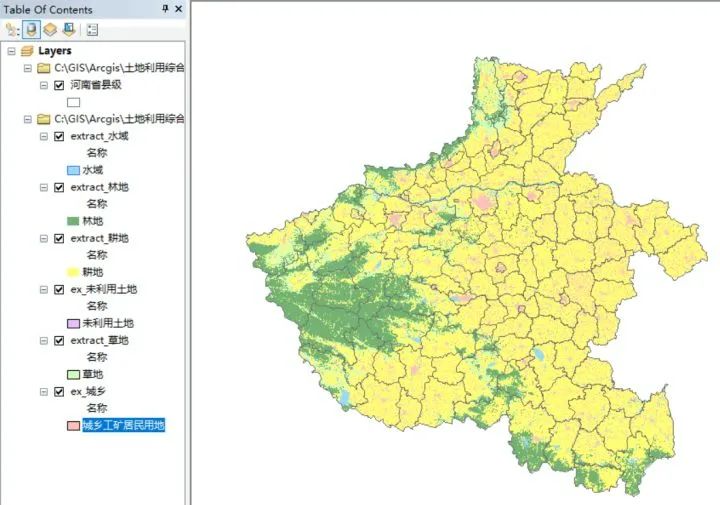Click 名称 heading under extract_耕地

point(97,255)
